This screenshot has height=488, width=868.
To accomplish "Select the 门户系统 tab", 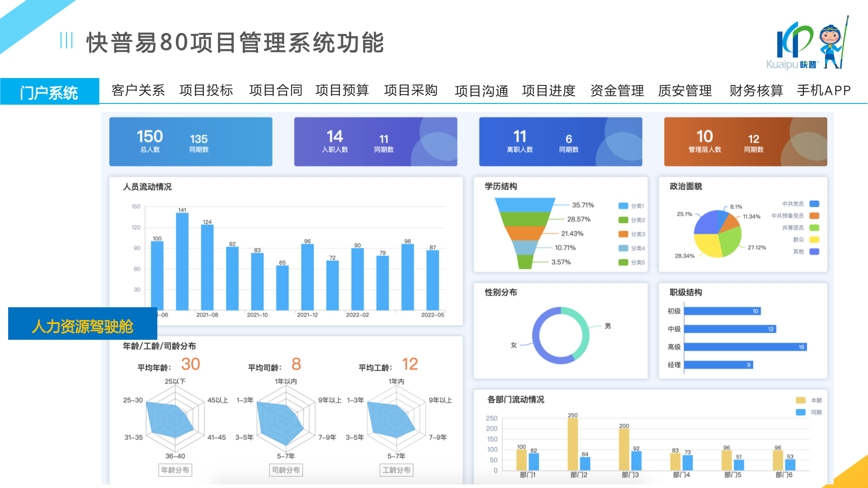I will pos(49,92).
